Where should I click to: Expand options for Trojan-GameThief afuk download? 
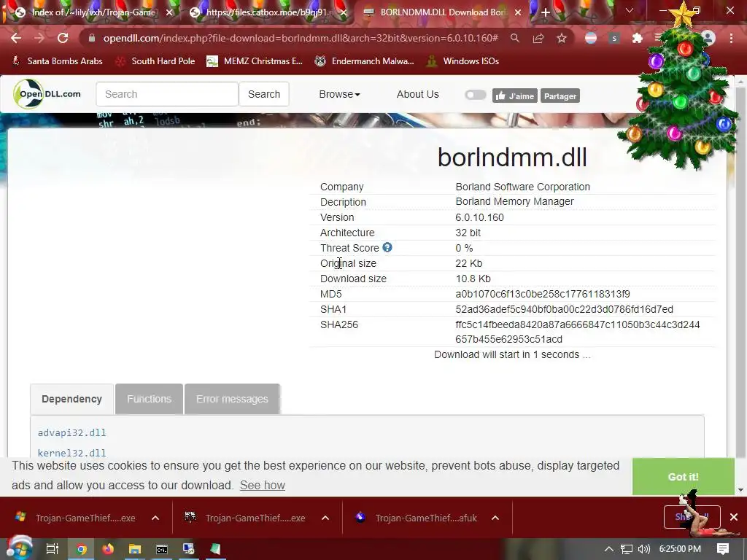[495, 518]
